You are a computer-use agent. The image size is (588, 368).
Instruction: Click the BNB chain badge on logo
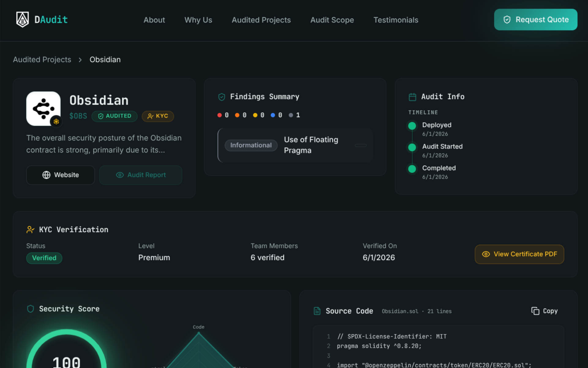click(56, 121)
